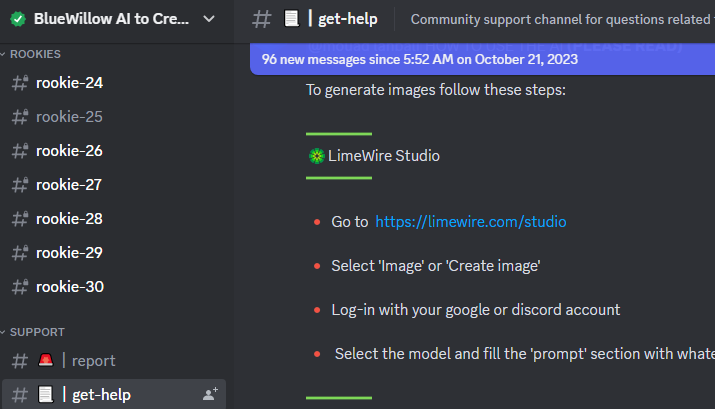Click the locked hash icon of rookie-27
This screenshot has width=715, height=409.
coord(20,185)
